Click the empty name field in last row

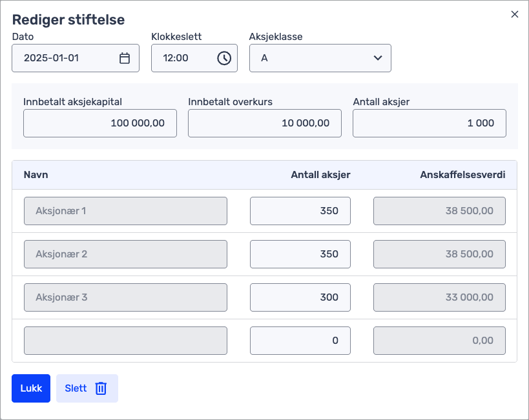(x=125, y=341)
